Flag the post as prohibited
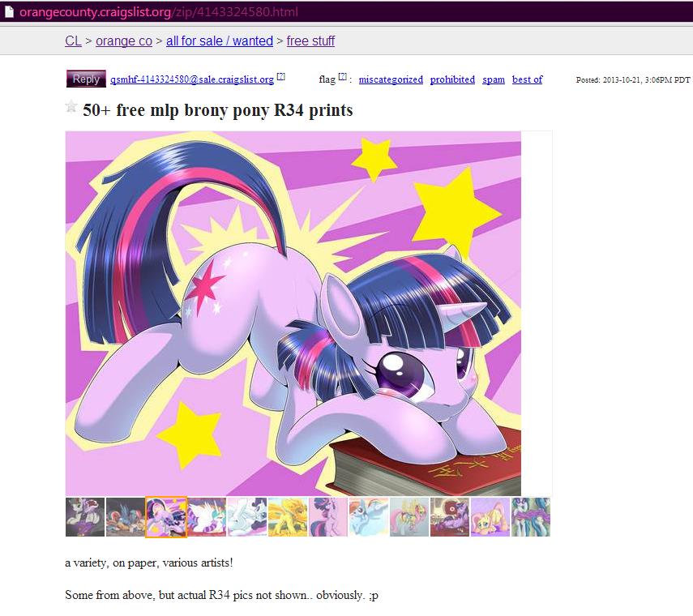This screenshot has width=693, height=616. 452,79
